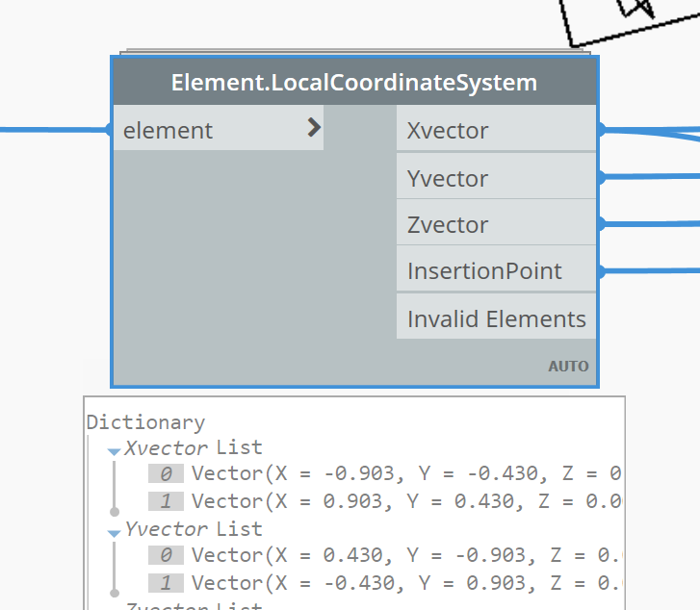Click index 1 of Xvector List
The width and height of the screenshot is (700, 610).
pyautogui.click(x=167, y=501)
